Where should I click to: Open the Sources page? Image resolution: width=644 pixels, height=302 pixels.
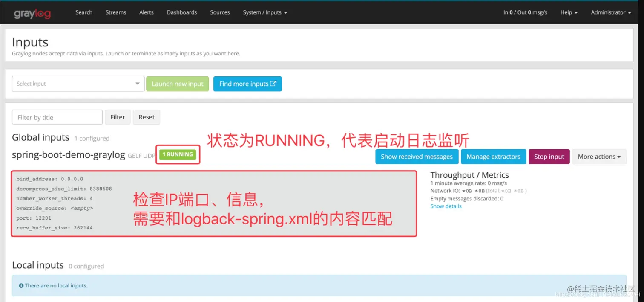(220, 12)
